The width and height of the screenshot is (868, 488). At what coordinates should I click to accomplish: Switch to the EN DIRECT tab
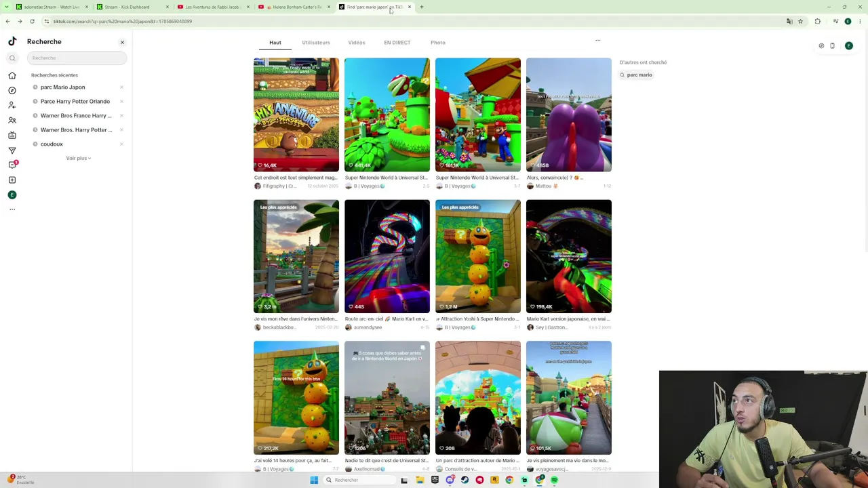pyautogui.click(x=397, y=43)
